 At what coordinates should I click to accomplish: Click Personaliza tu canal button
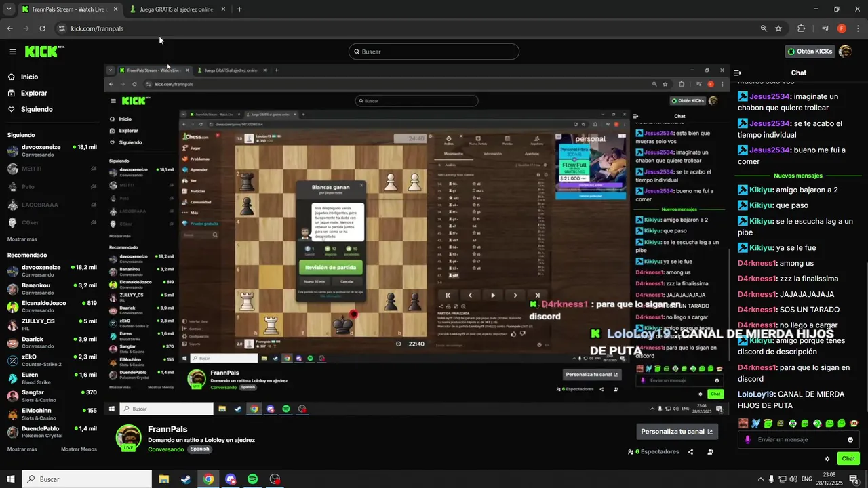click(x=677, y=431)
